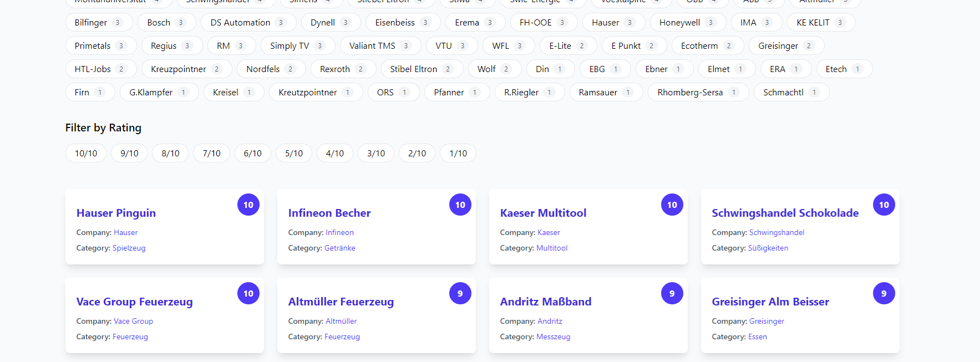Choose the 1/10 rating filter
This screenshot has height=362, width=980.
coord(458,154)
